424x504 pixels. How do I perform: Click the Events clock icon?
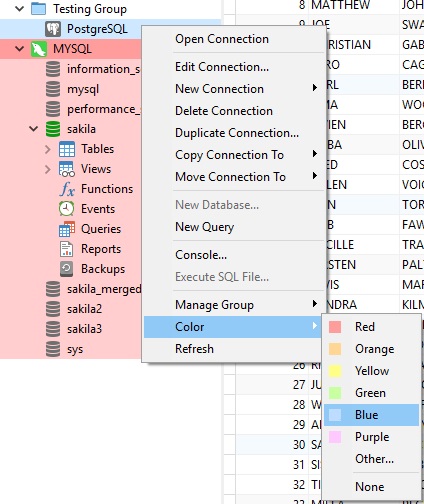(67, 209)
